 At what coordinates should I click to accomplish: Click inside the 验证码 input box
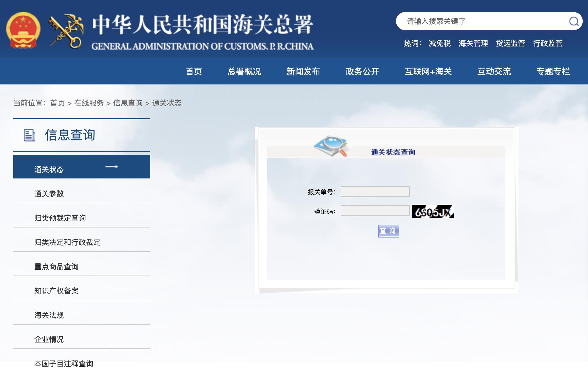pyautogui.click(x=375, y=211)
